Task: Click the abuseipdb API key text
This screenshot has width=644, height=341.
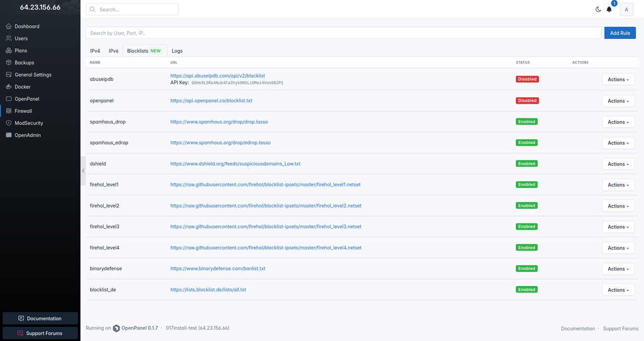Action: click(x=237, y=83)
